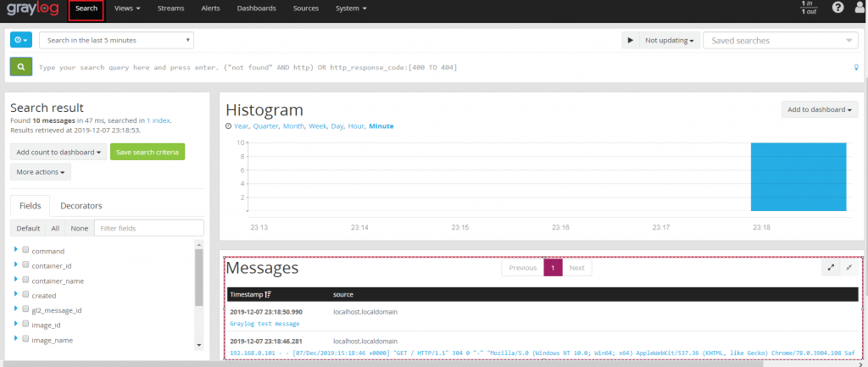Open the 'Search in the last 5 minutes' dropdown
The image size is (868, 367).
[x=116, y=41]
